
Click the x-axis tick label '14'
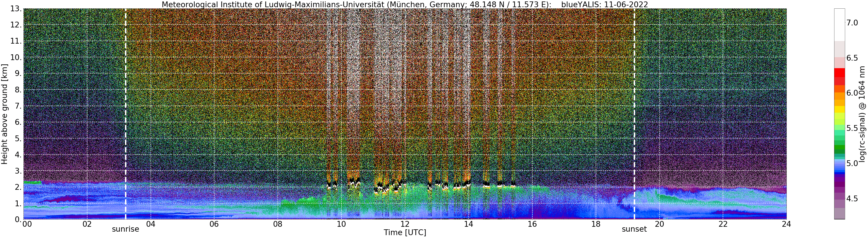click(468, 224)
